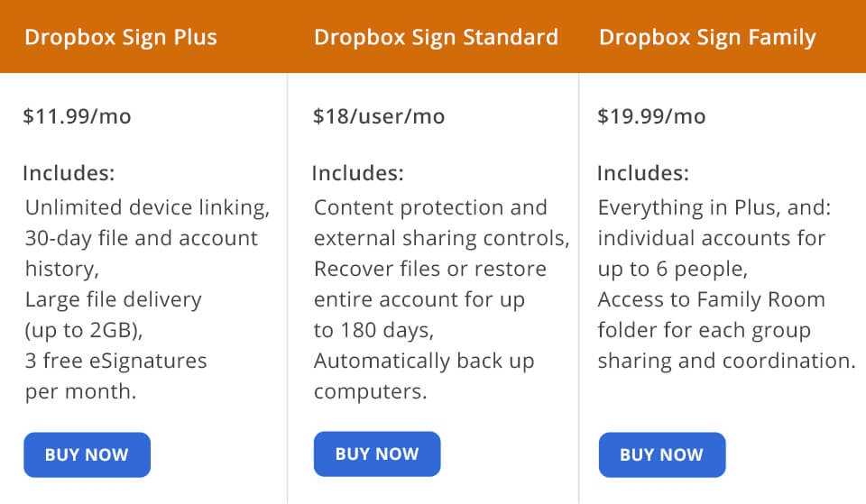Click the Automatically back up computers text
The height and width of the screenshot is (504, 866).
(x=424, y=362)
